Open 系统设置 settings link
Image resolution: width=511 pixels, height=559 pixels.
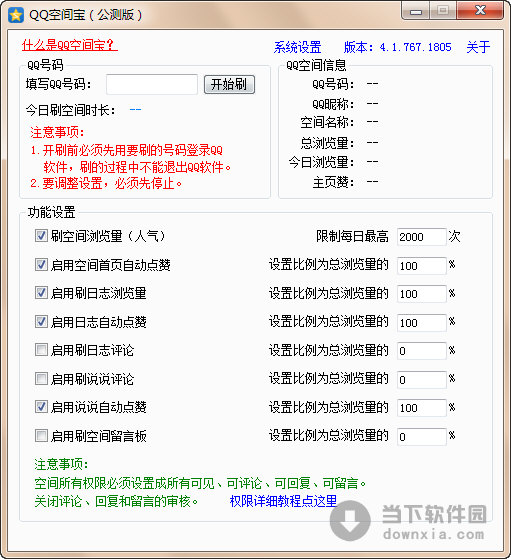297,47
